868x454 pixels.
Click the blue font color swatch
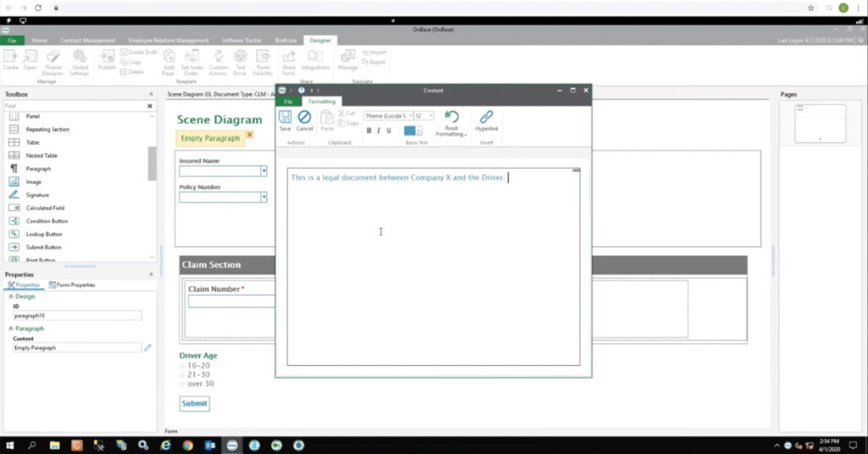410,130
